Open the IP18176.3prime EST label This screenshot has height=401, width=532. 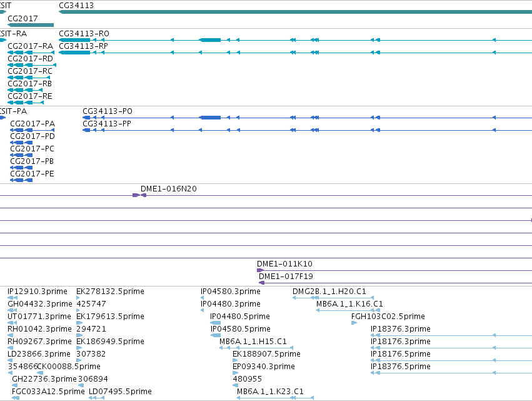400,342
